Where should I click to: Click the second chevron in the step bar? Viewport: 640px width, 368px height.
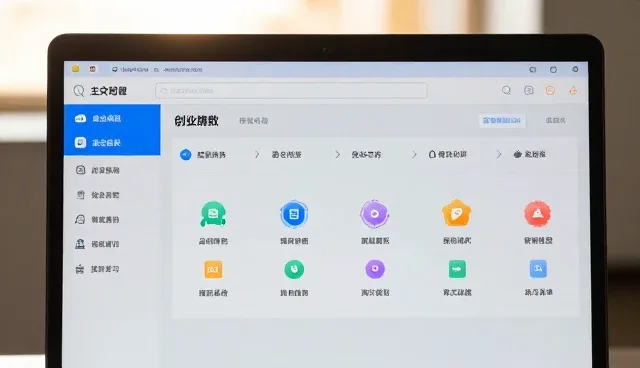(x=337, y=155)
